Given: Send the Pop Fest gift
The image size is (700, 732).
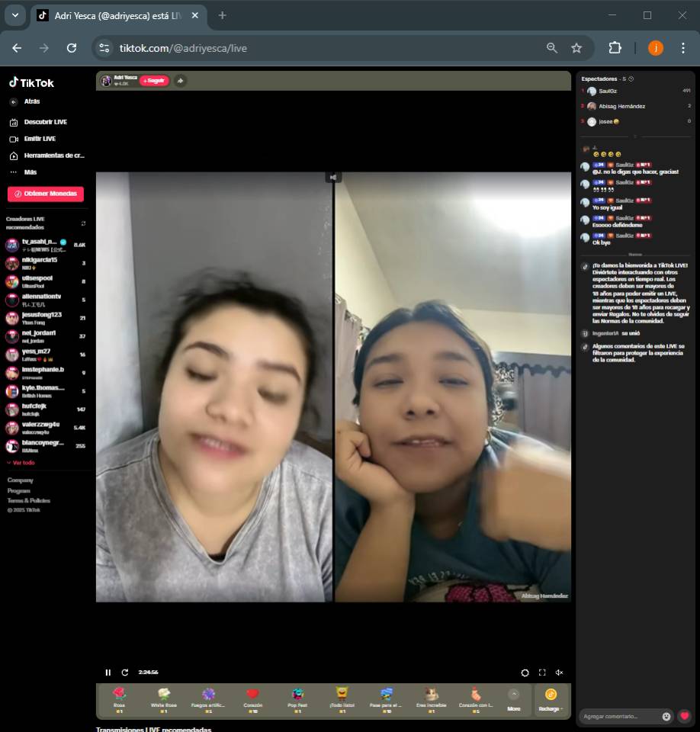Looking at the screenshot, I should pos(297,698).
